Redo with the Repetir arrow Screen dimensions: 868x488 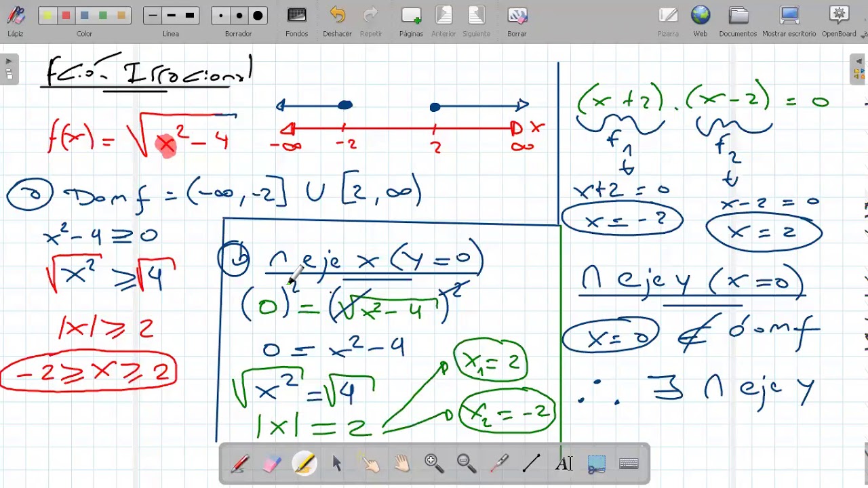click(370, 15)
